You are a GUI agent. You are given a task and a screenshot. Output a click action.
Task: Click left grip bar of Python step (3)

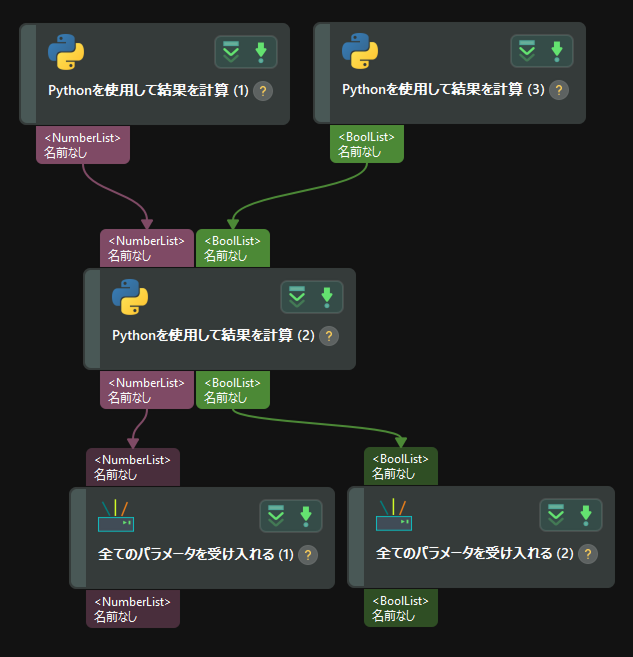[x=323, y=73]
